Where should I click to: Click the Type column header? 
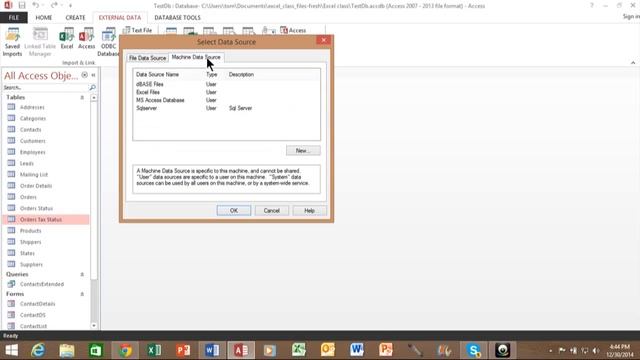(211, 74)
